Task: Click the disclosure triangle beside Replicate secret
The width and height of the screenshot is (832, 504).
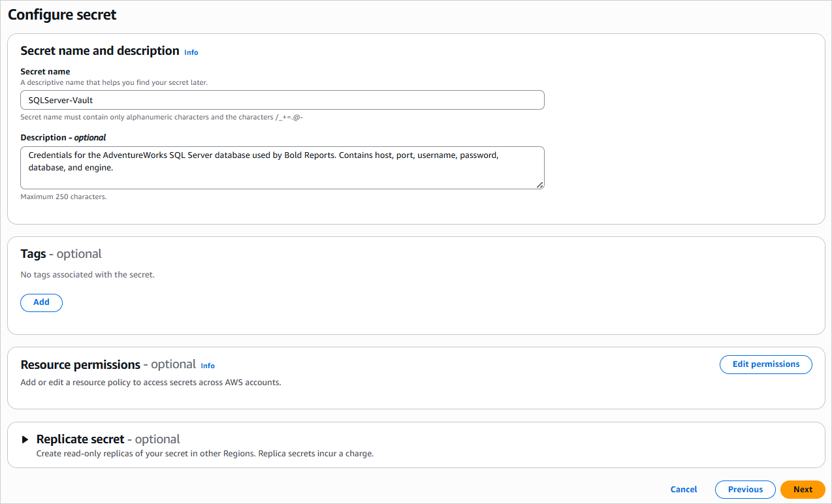Action: 26,439
